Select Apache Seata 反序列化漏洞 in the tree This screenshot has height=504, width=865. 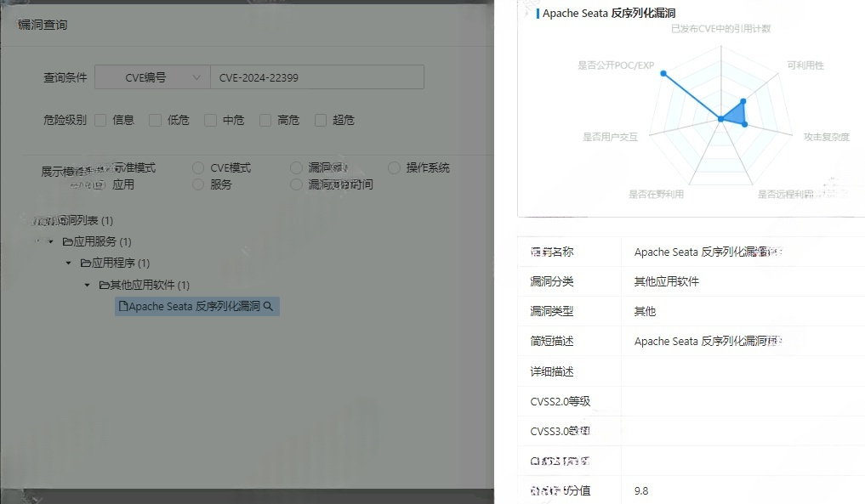[x=194, y=306]
